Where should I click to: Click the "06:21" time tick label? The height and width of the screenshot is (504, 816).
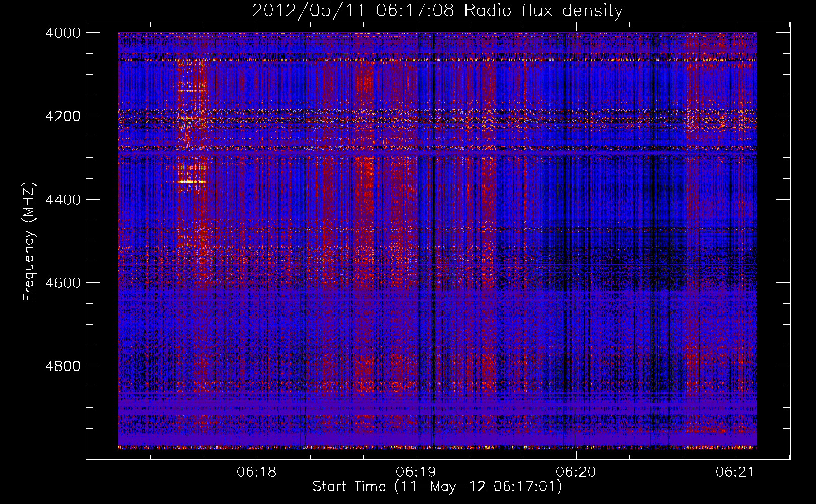click(x=735, y=472)
